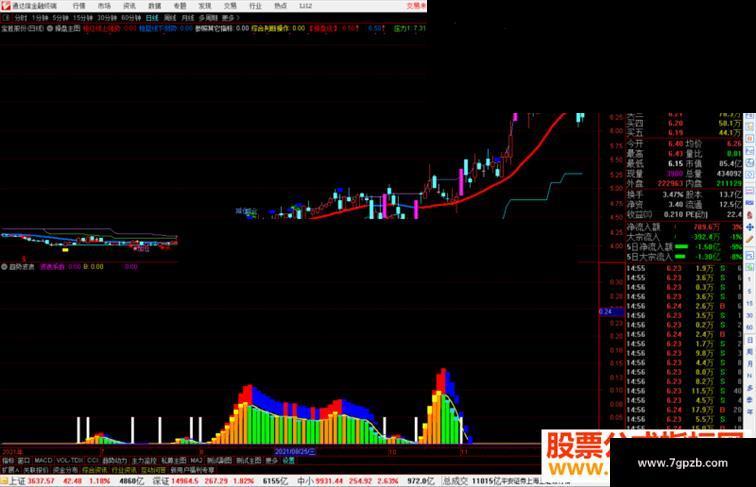Switch to 30分钟 period
This screenshot has height=487, width=756.
(107, 18)
